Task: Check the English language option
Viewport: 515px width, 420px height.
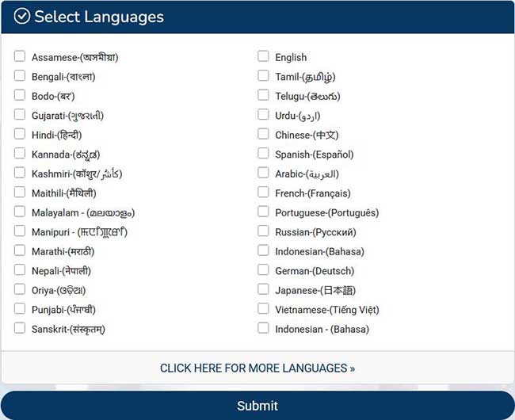Action: 263,56
